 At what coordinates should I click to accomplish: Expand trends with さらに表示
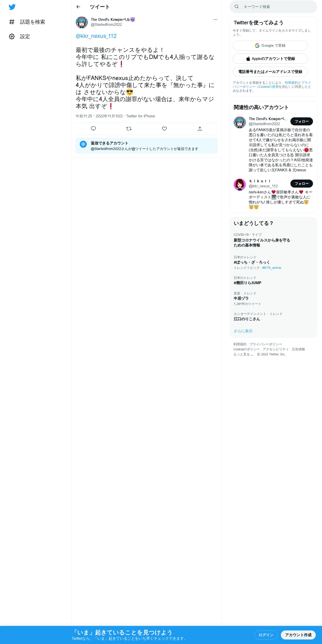pos(243,331)
